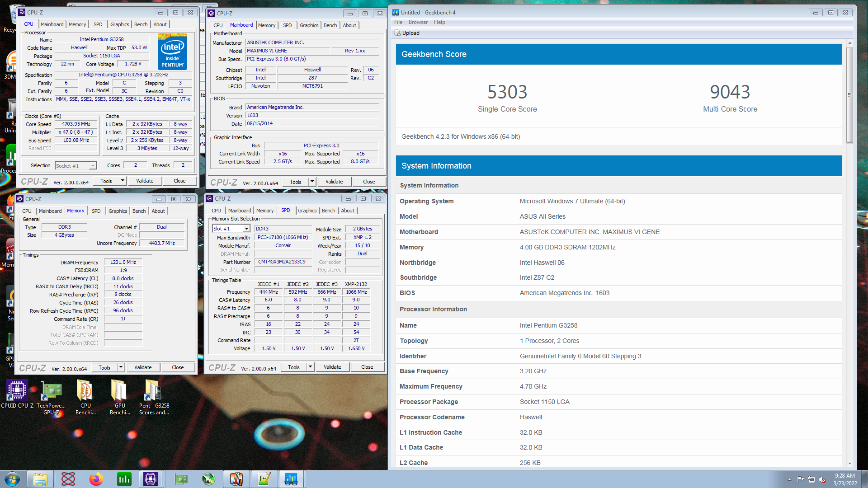Click the Geekbench scrollbar down arrow
This screenshot has width=868, height=488.
pyautogui.click(x=850, y=464)
